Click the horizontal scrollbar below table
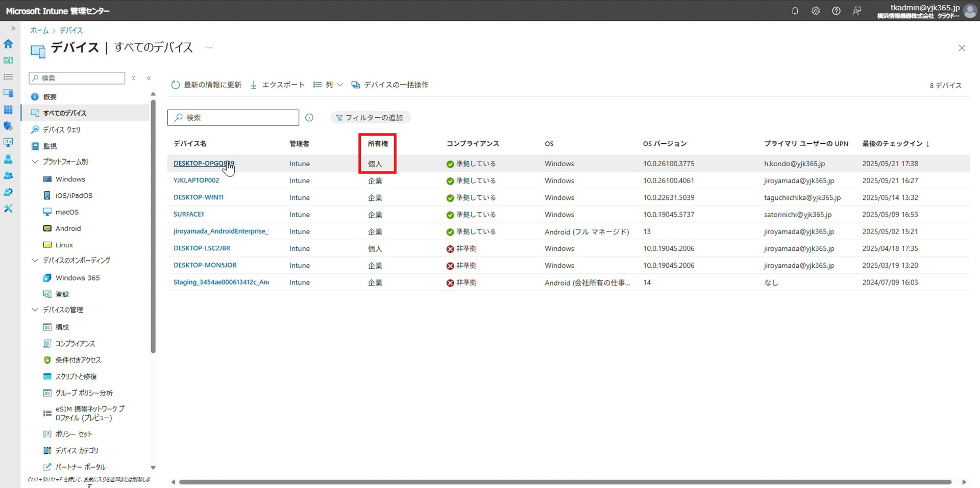This screenshot has height=488, width=980. coord(565,482)
